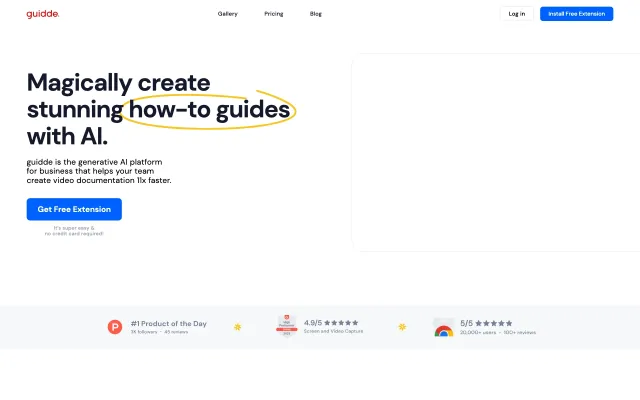Click the Install Free Extension button

click(x=577, y=14)
